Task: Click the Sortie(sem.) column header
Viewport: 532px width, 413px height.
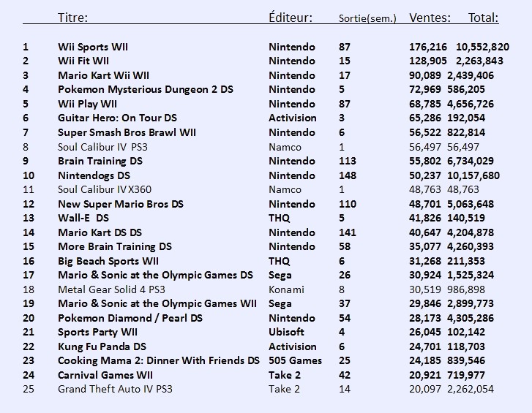Action: (367, 18)
